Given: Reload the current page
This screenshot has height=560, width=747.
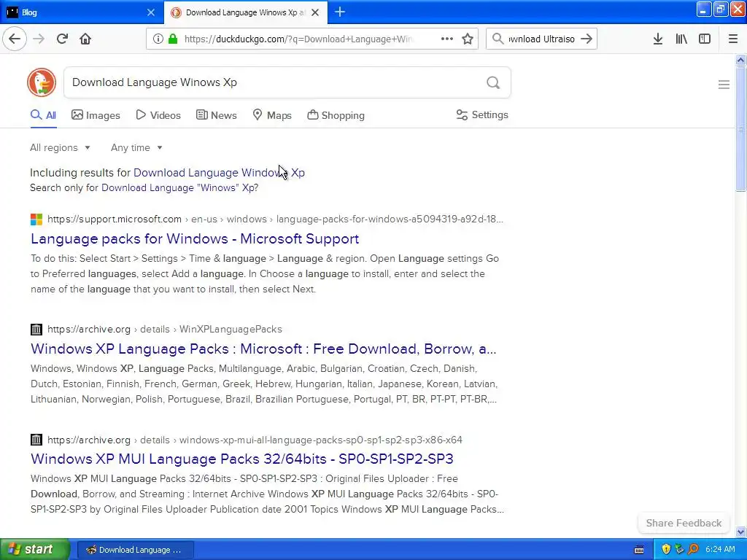Looking at the screenshot, I should 62,39.
